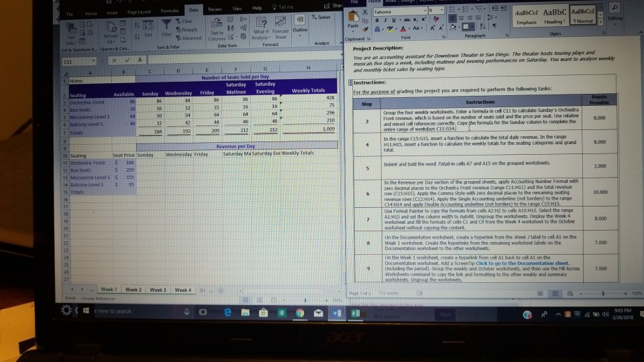Toggle subscript in Word
Image resolution: width=644 pixels, height=362 pixels.
tap(416, 19)
